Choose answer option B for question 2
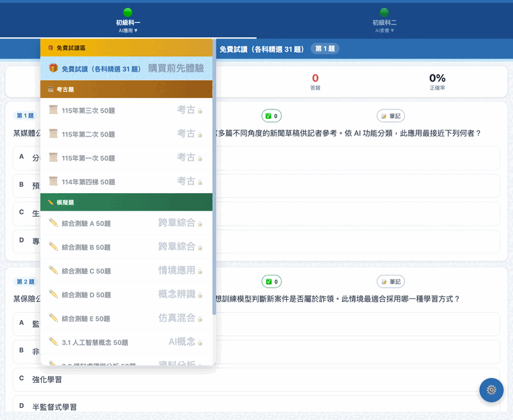The width and height of the screenshot is (513, 420). point(256,352)
